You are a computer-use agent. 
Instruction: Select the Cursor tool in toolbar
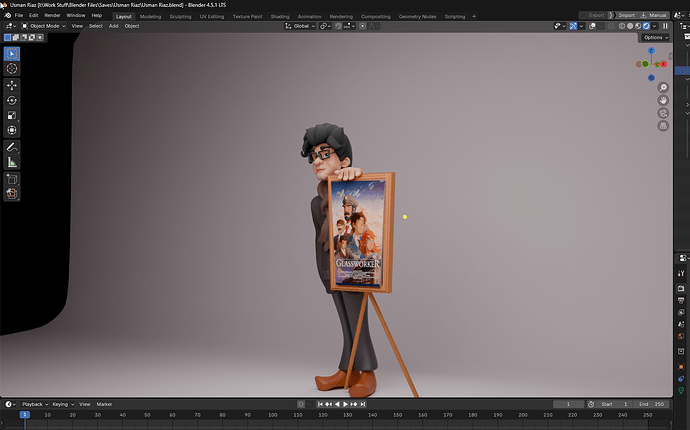pyautogui.click(x=12, y=69)
